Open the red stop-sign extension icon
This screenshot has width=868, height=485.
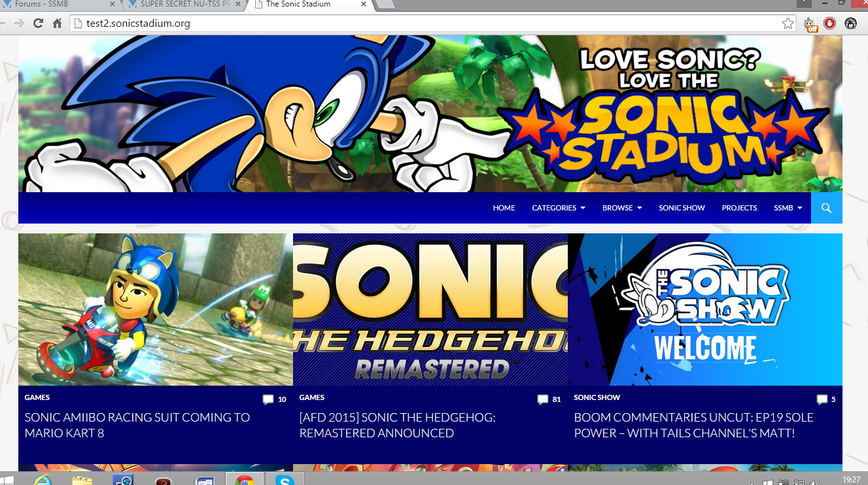(x=830, y=24)
